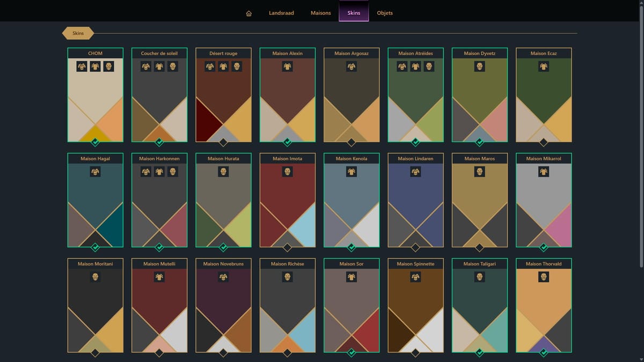The width and height of the screenshot is (644, 362).
Task: Click the face mask icon on CHOM card
Action: point(108,67)
